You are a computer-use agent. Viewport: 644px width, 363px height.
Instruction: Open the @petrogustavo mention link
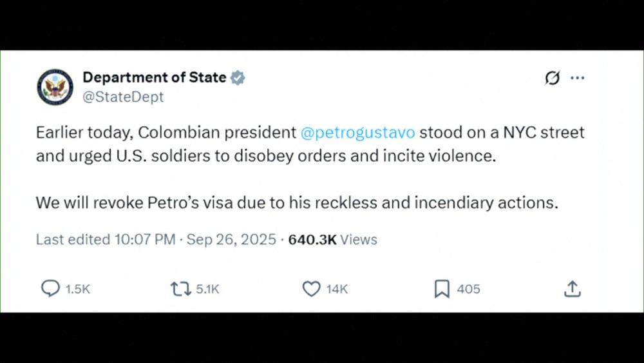point(357,133)
